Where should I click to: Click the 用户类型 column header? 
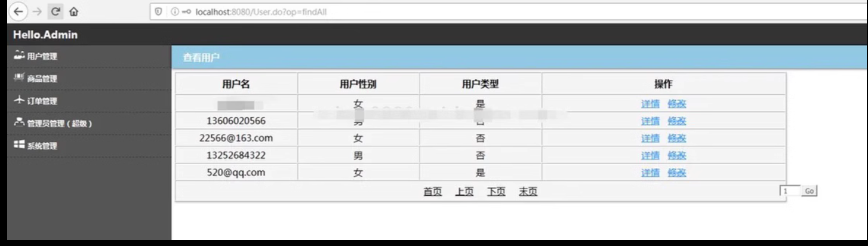(x=481, y=84)
